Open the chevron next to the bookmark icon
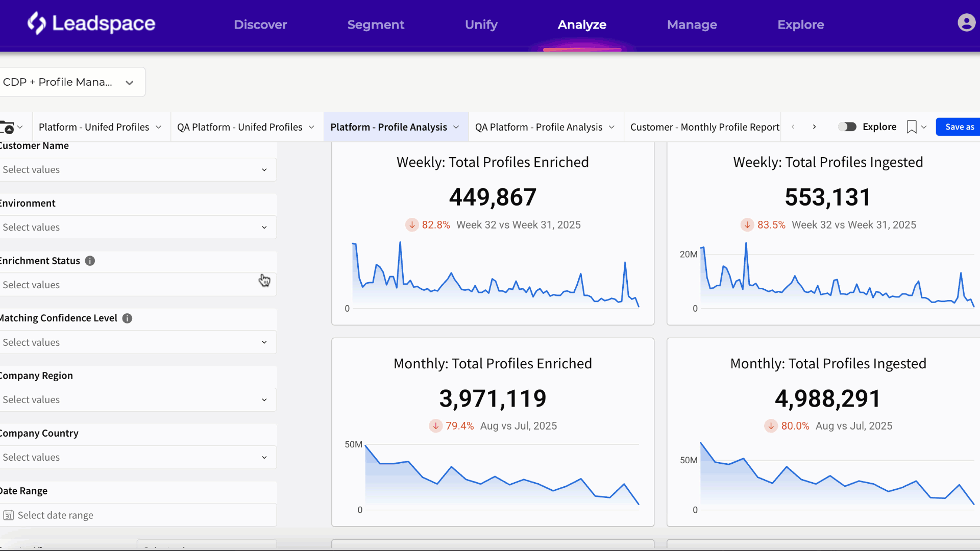Viewport: 980px width, 551px height. (924, 127)
